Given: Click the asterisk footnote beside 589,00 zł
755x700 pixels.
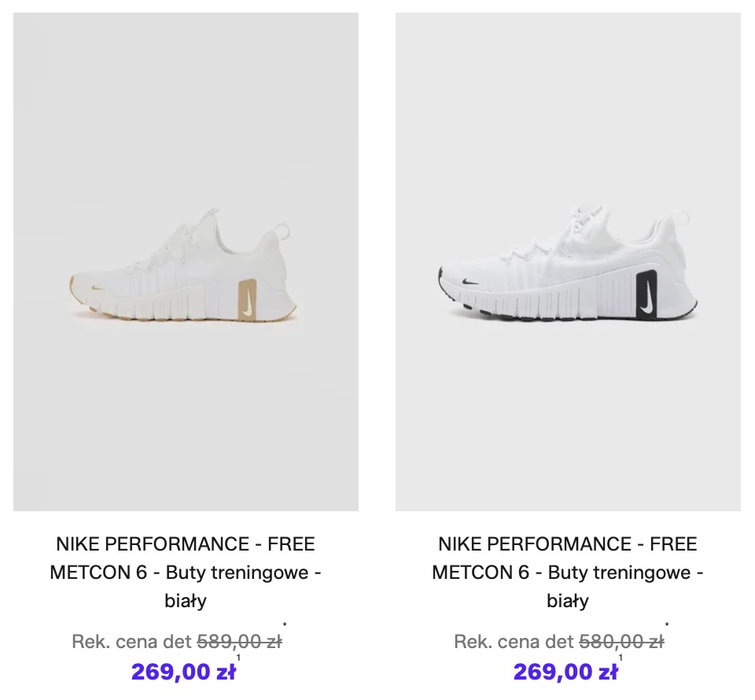Looking at the screenshot, I should [x=285, y=626].
